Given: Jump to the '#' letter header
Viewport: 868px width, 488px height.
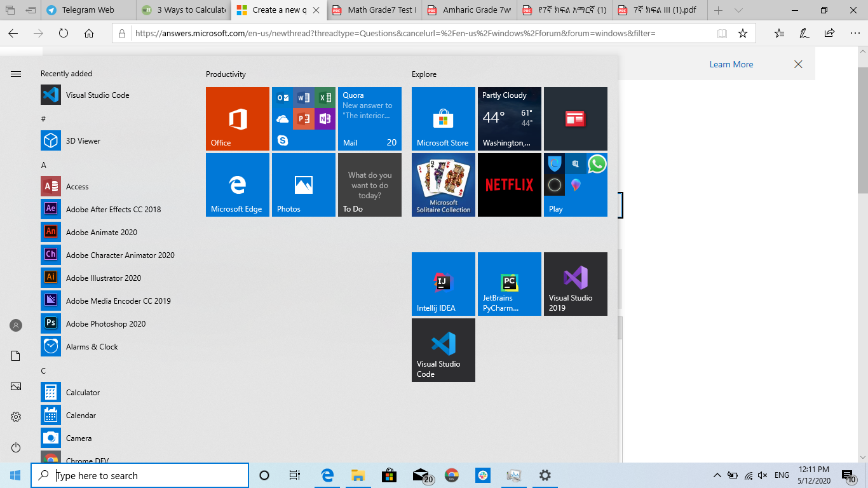Looking at the screenshot, I should [x=43, y=119].
